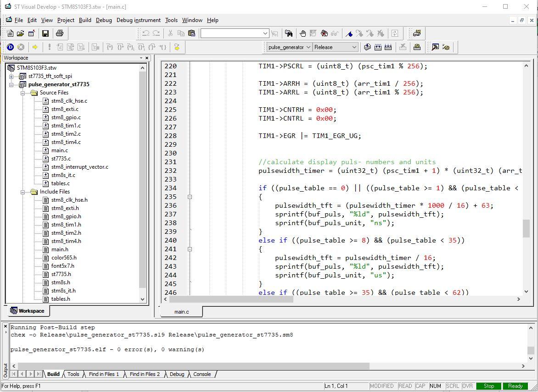The width and height of the screenshot is (538, 392).
Task: Click the empty search combo box field
Action: tap(231, 33)
